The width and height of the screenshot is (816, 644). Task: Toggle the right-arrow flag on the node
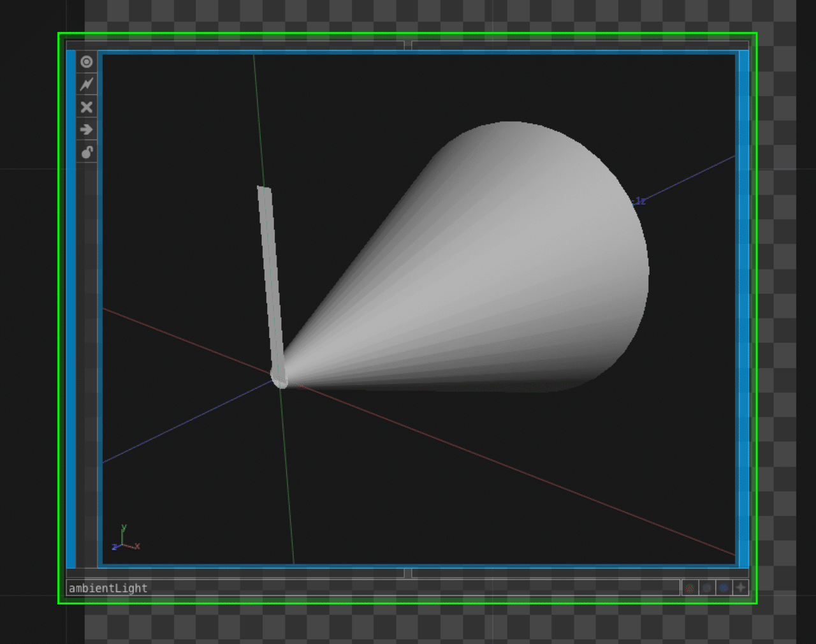(87, 129)
